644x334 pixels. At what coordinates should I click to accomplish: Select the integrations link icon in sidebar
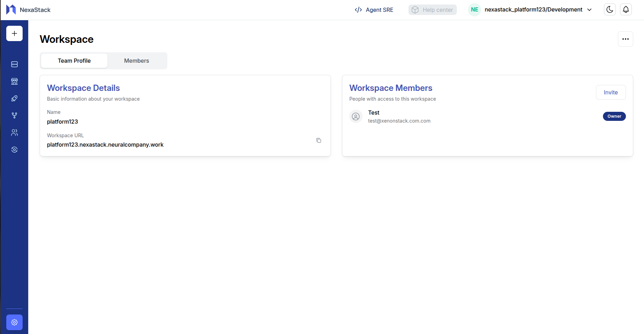click(x=14, y=149)
